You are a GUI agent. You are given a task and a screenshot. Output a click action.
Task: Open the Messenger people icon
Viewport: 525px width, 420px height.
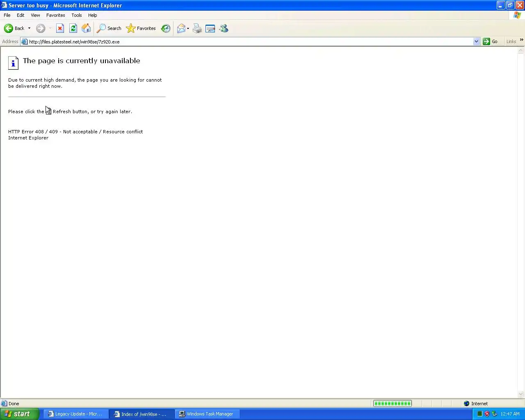[x=224, y=28]
